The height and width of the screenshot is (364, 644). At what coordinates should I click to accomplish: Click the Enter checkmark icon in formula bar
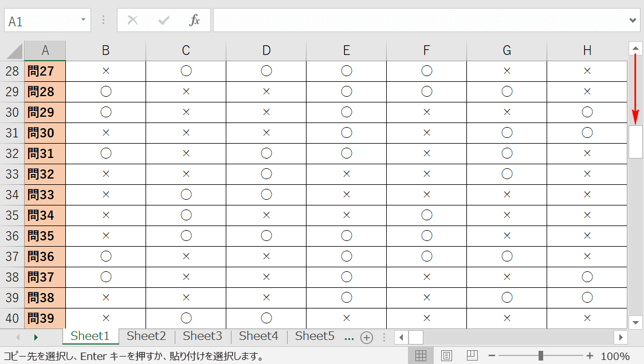click(164, 20)
